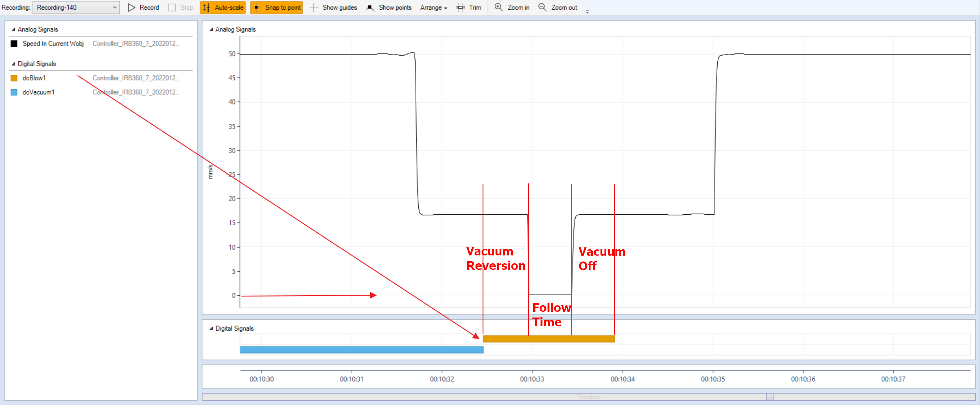The height and width of the screenshot is (405, 980).
Task: Toggle the Auto-scale button
Action: click(x=222, y=7)
